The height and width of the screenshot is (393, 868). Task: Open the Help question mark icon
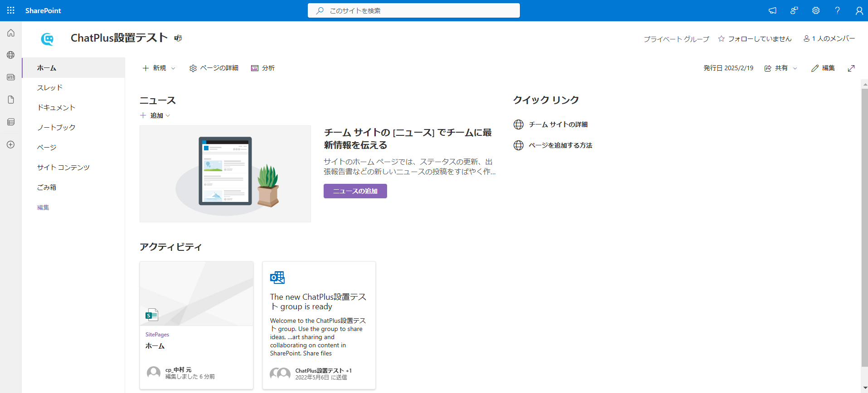point(838,10)
